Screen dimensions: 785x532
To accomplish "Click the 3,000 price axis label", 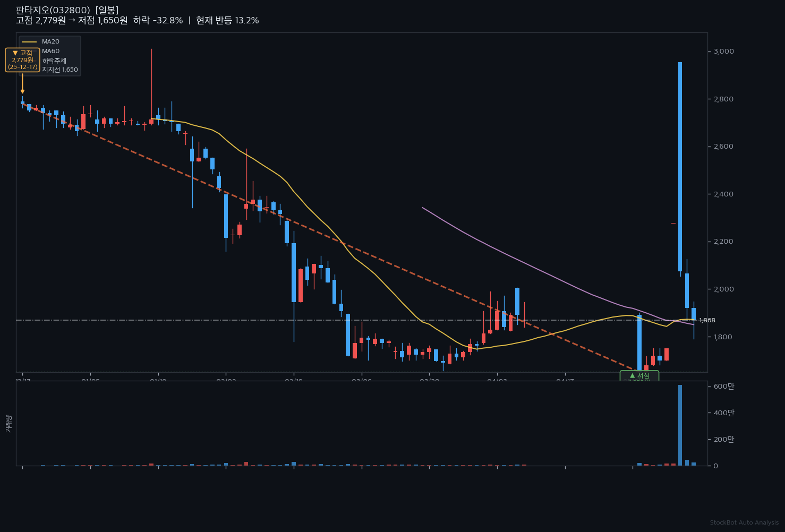I will (x=724, y=52).
